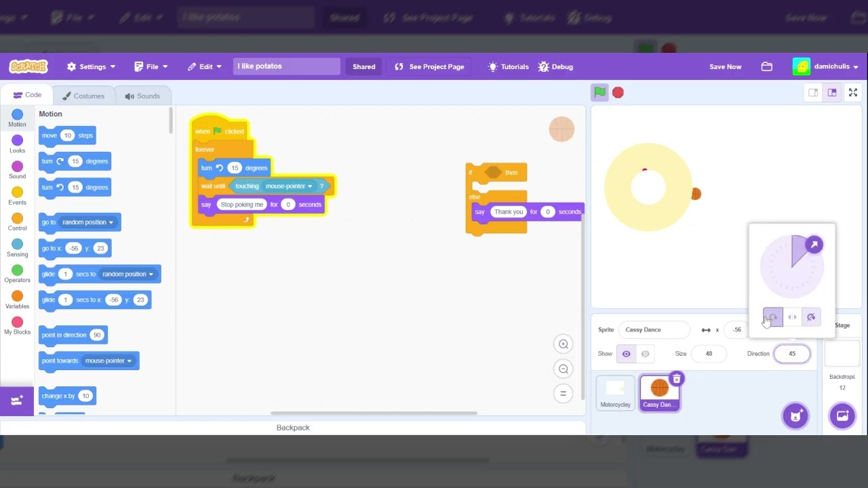This screenshot has width=868, height=488.
Task: Zoom out the code workspace
Action: click(x=564, y=369)
